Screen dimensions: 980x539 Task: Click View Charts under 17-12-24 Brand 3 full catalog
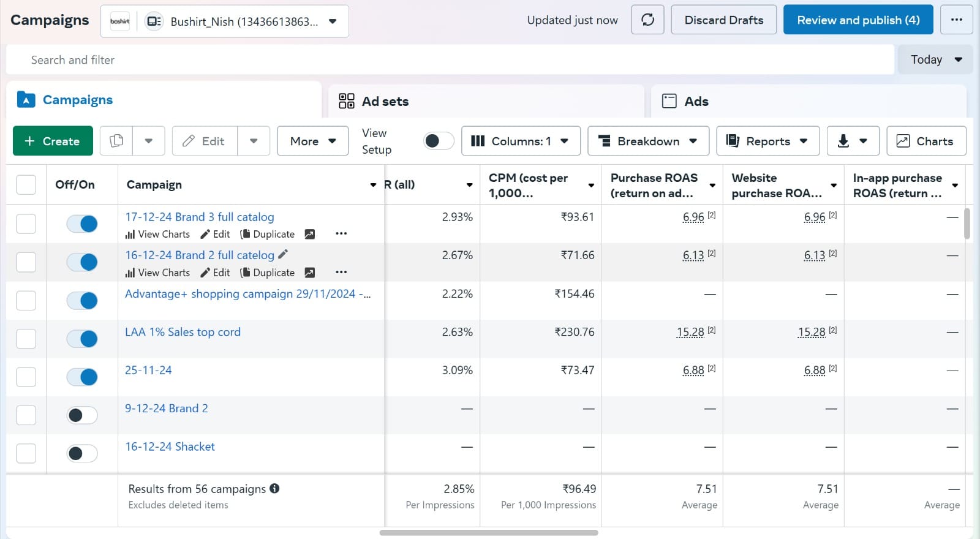(157, 234)
